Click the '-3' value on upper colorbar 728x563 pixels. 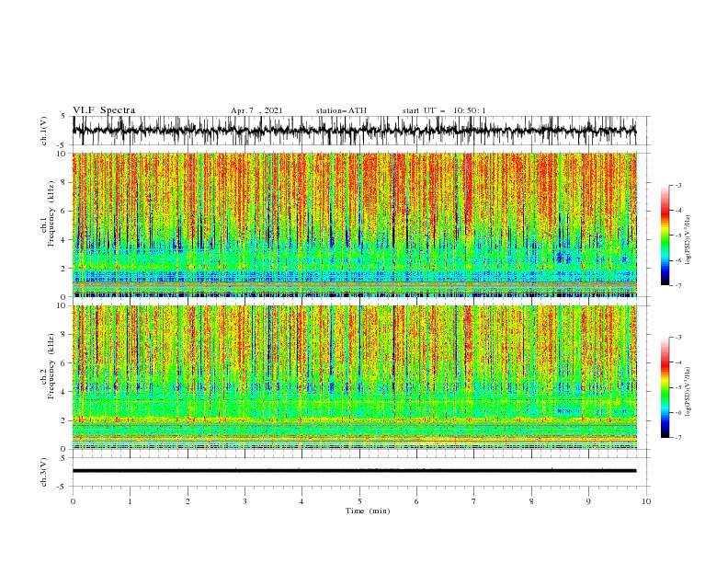678,185
